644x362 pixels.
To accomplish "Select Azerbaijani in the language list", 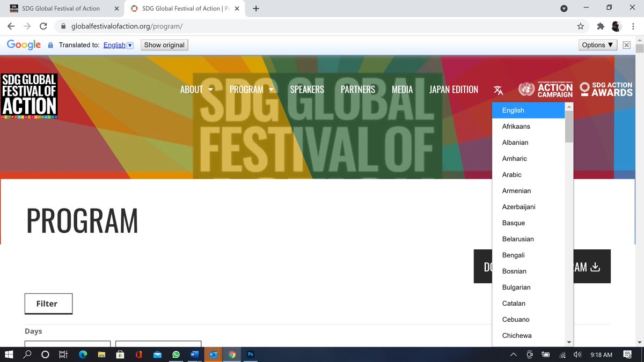I will 529,207.
